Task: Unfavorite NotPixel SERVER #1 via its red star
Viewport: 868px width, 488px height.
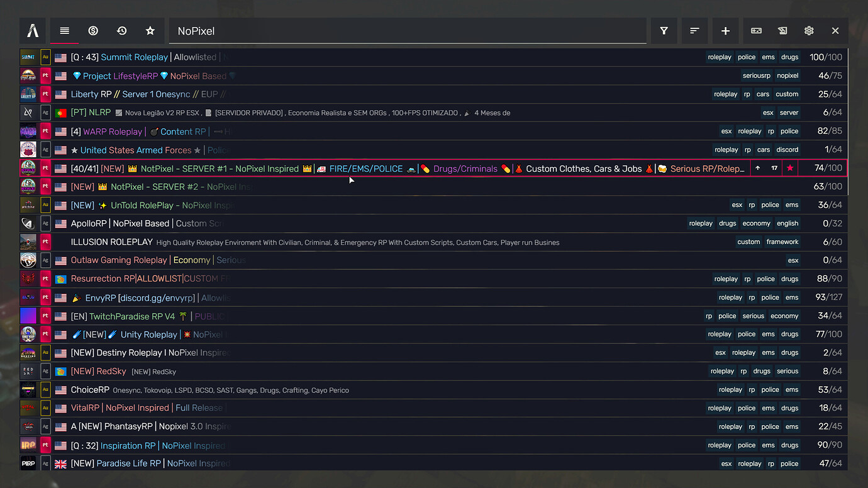Action: (789, 168)
